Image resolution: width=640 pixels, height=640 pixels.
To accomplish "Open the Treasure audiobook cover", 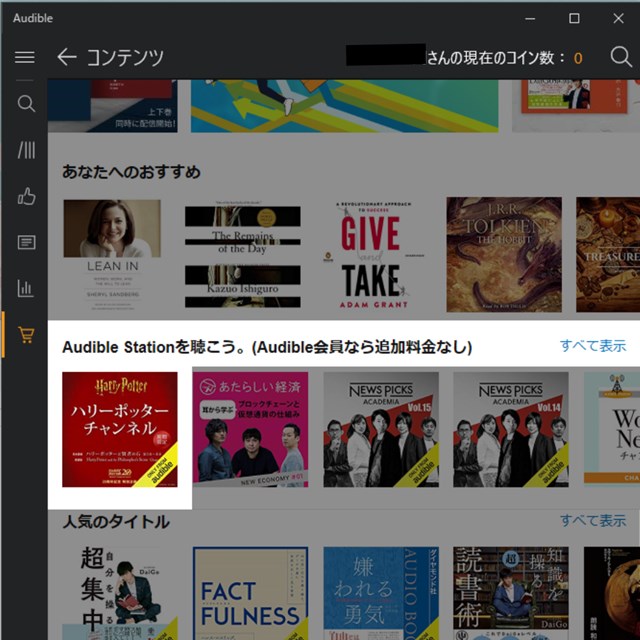I will click(608, 255).
